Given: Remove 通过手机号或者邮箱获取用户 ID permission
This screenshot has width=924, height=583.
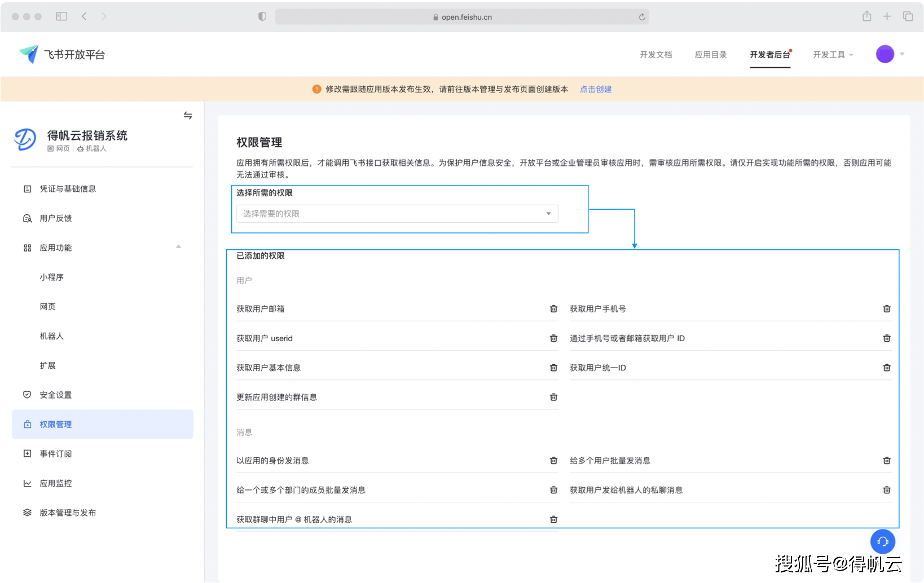Looking at the screenshot, I should [887, 338].
